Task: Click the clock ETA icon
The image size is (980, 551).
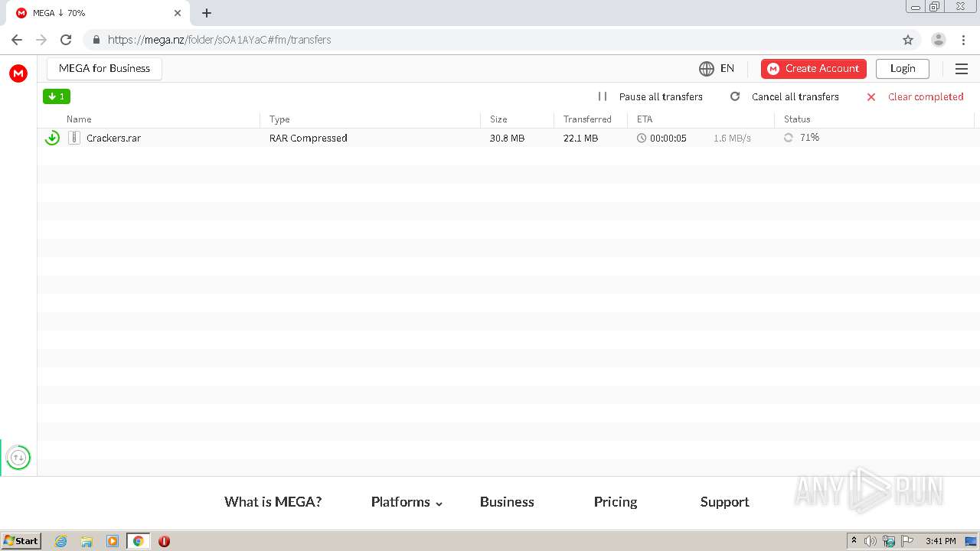Action: point(642,139)
